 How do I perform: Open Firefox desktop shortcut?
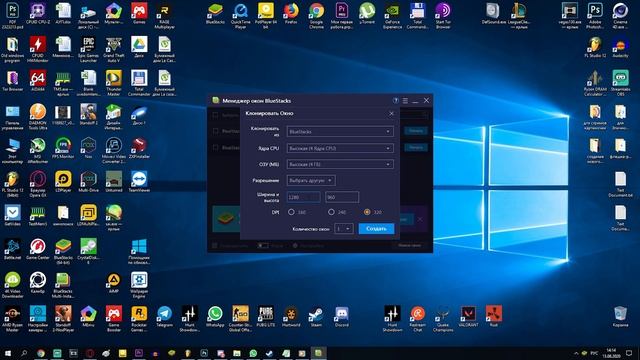pos(291,15)
